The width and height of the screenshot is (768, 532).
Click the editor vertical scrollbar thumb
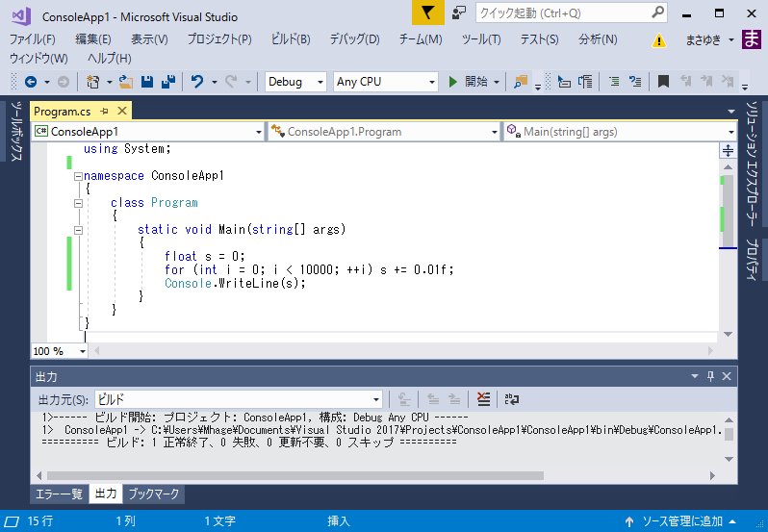(728, 211)
